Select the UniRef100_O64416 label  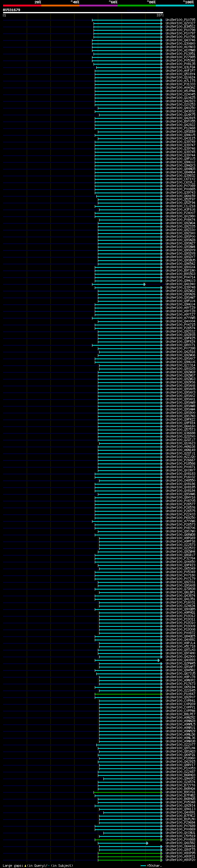point(180,846)
